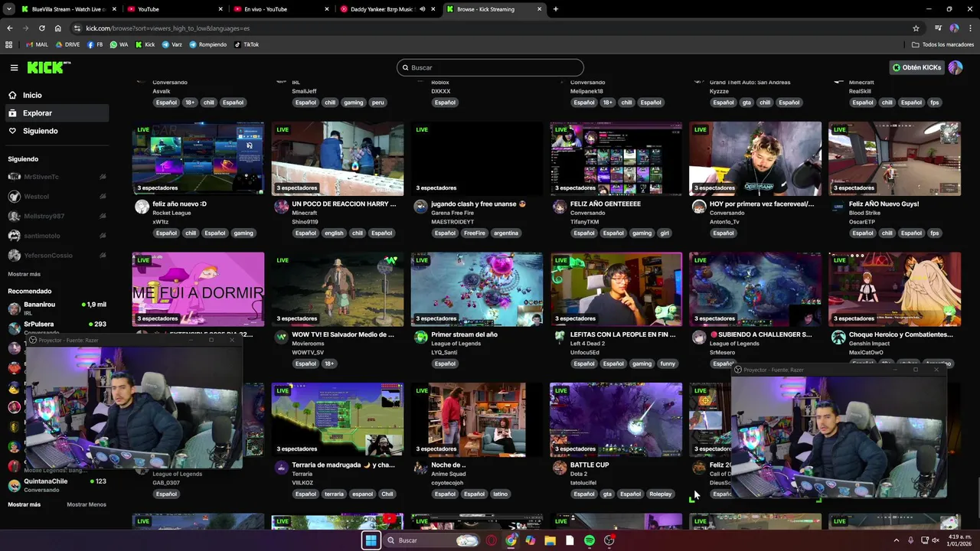Open the BATTLE CUP Dota 2 thumbnail
This screenshot has height=551, width=980.
pyautogui.click(x=616, y=420)
